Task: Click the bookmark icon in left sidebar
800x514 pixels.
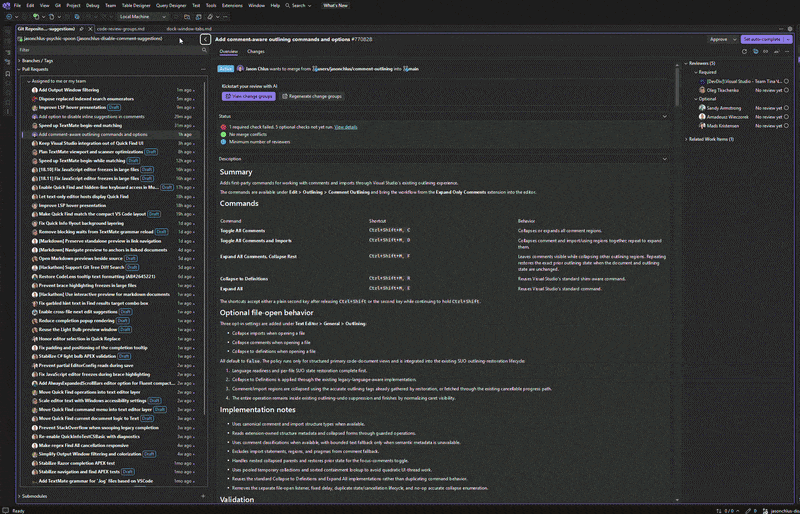Action: pos(7,74)
